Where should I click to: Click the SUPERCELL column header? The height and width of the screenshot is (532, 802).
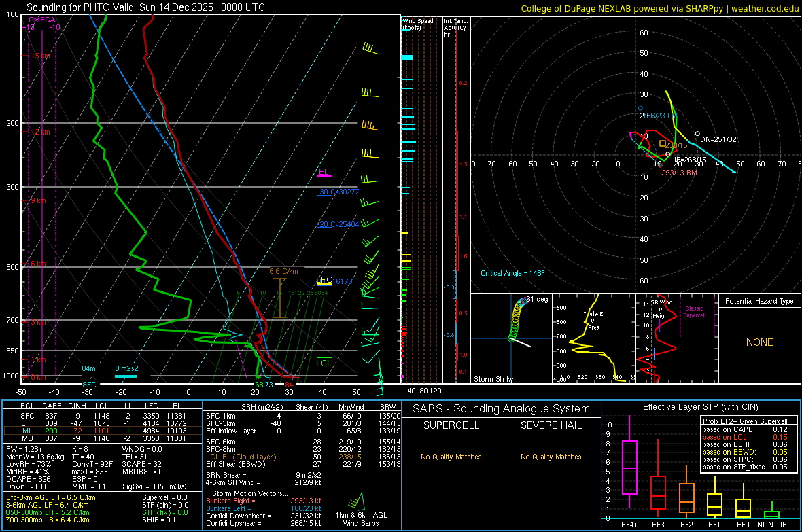point(451,425)
